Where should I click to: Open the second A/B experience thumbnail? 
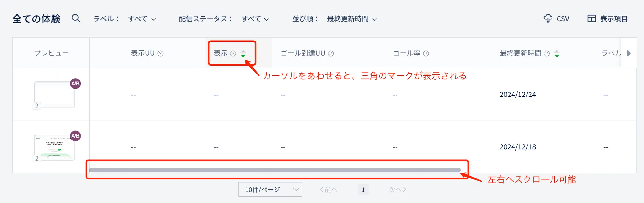click(54, 147)
